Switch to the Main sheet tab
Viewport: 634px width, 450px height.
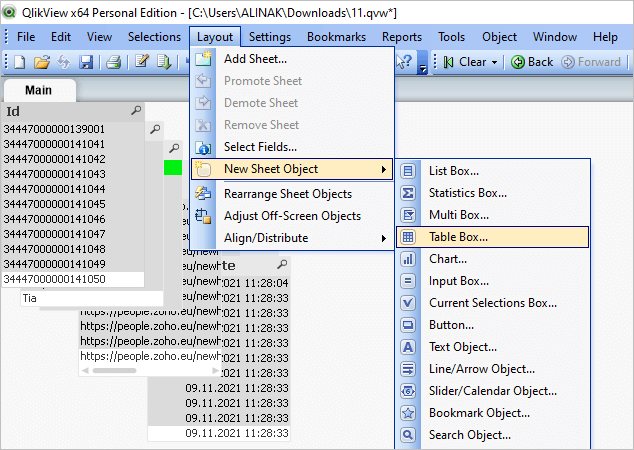click(39, 89)
